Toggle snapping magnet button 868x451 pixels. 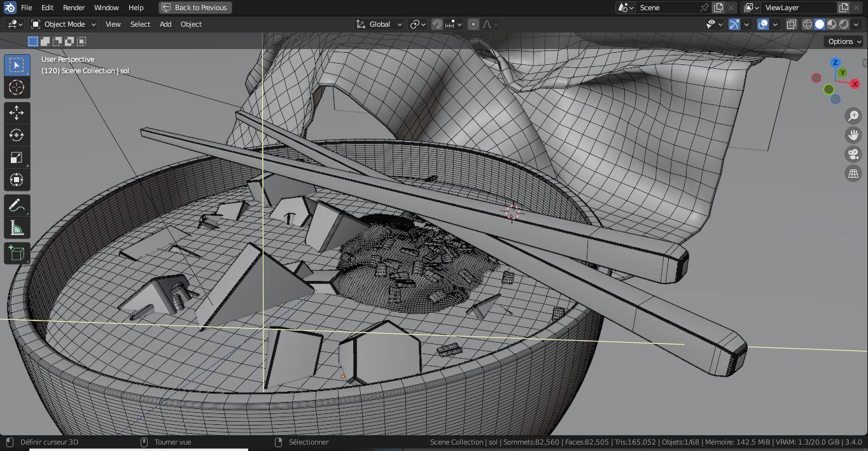coord(437,24)
